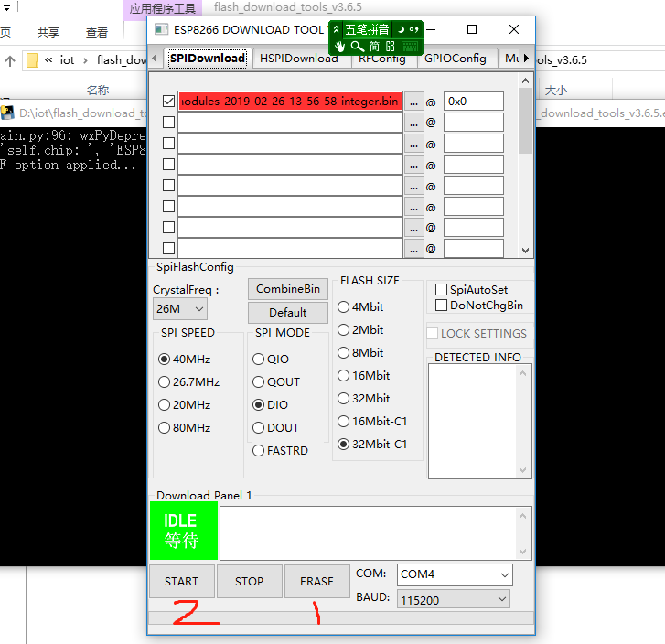Click the IME soft keyboard icon
Image resolution: width=665 pixels, height=644 pixels.
tap(410, 46)
